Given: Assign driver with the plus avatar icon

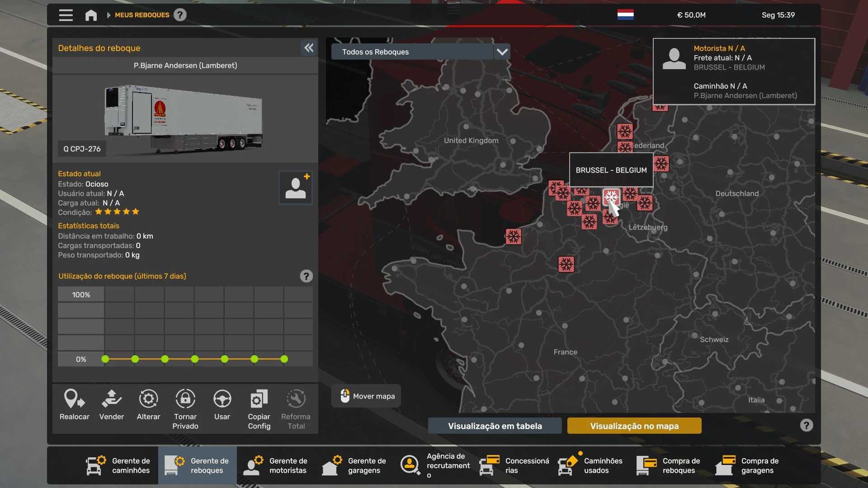Looking at the screenshot, I should pyautogui.click(x=296, y=188).
